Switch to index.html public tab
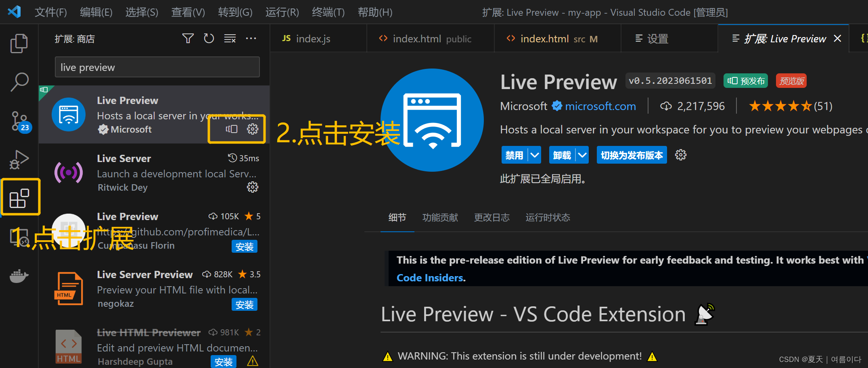The image size is (868, 368). [x=431, y=39]
